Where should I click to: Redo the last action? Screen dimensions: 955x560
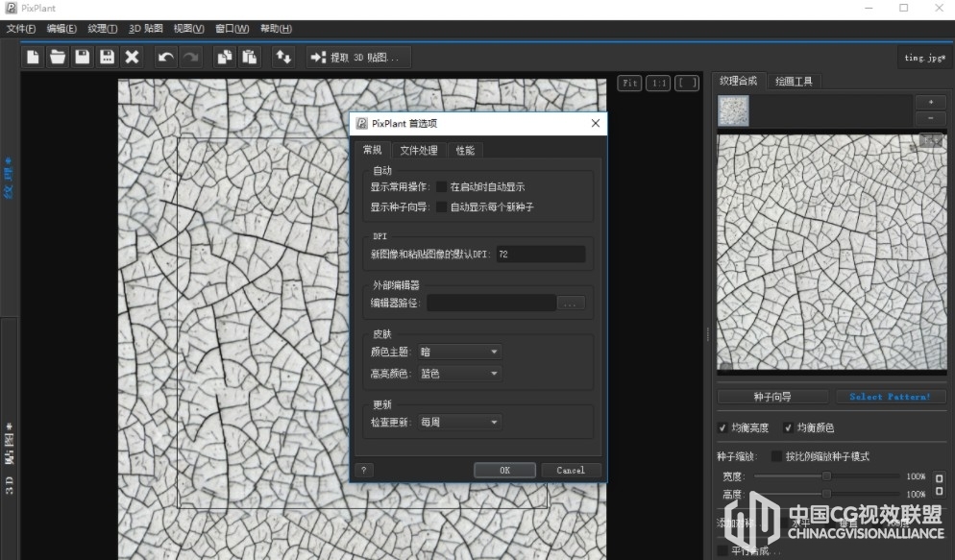190,58
